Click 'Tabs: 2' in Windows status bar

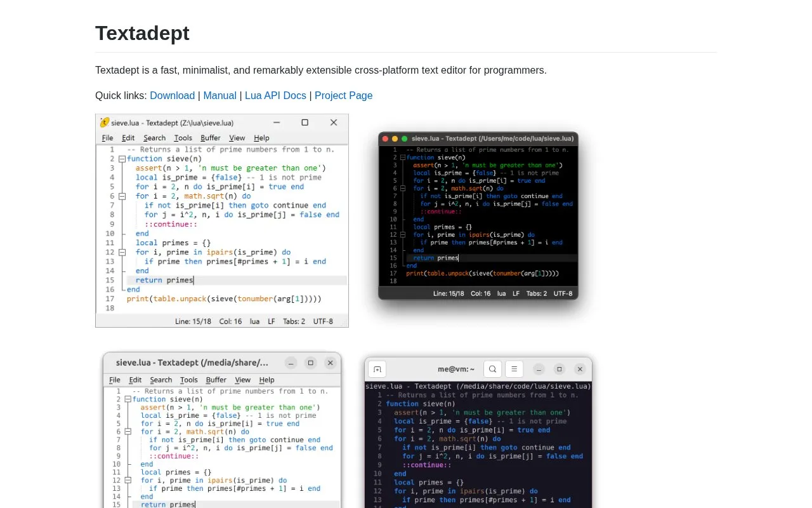click(294, 321)
